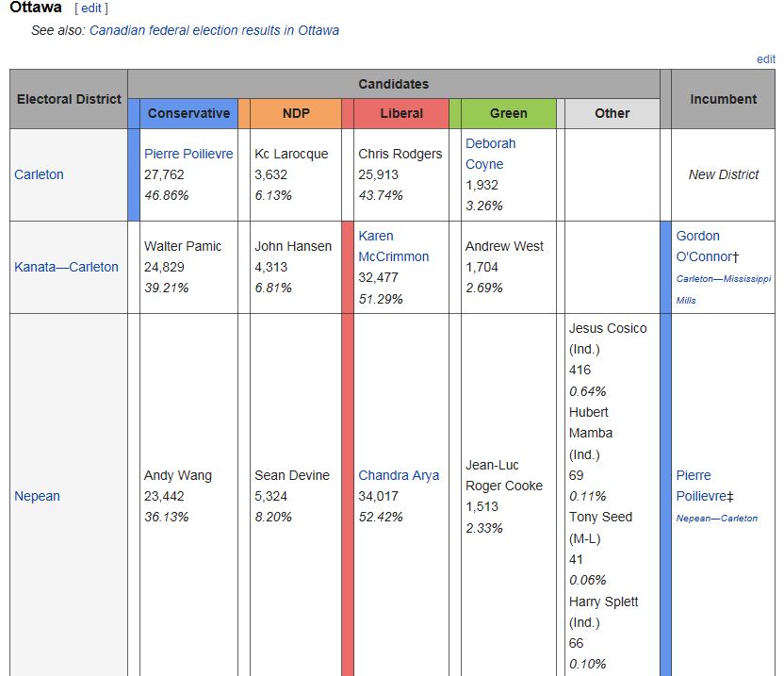This screenshot has height=676, width=784.
Task: Open the Nepean—Carleton link under incumbent
Action: 716,518
